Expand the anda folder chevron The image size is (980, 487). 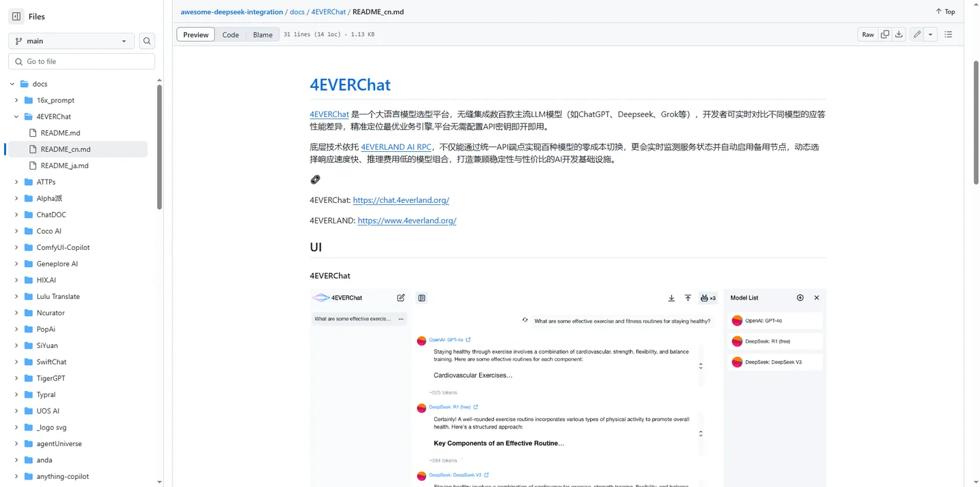point(16,460)
